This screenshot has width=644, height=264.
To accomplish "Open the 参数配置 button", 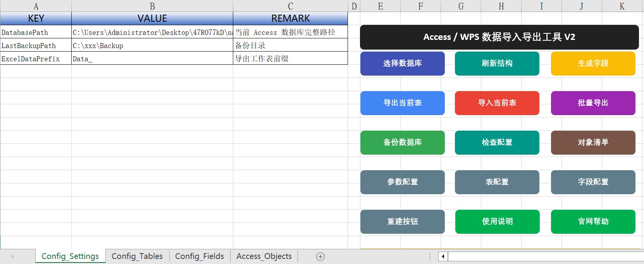I will 402,182.
